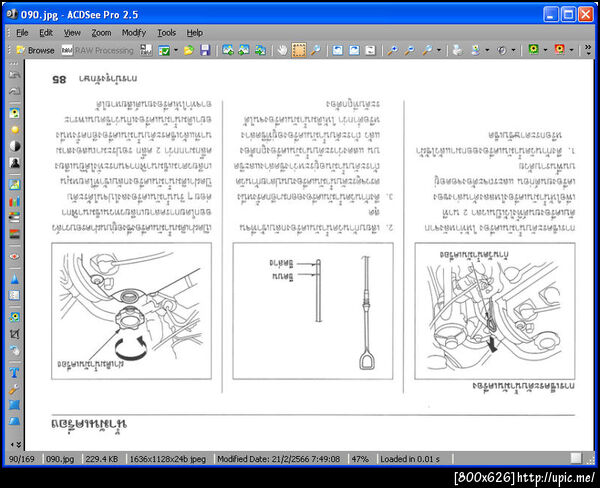Image resolution: width=600 pixels, height=488 pixels.
Task: Click the ACDSee application icon in title bar
Action: coord(12,14)
